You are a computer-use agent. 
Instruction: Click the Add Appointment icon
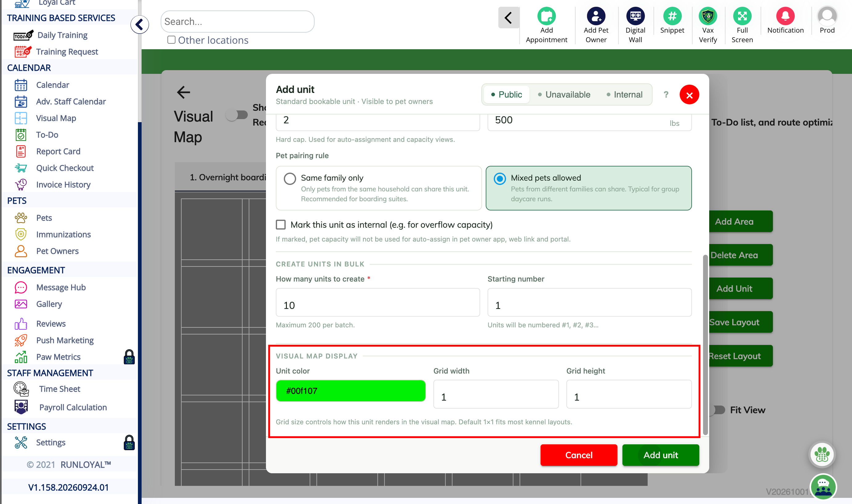[x=546, y=16]
